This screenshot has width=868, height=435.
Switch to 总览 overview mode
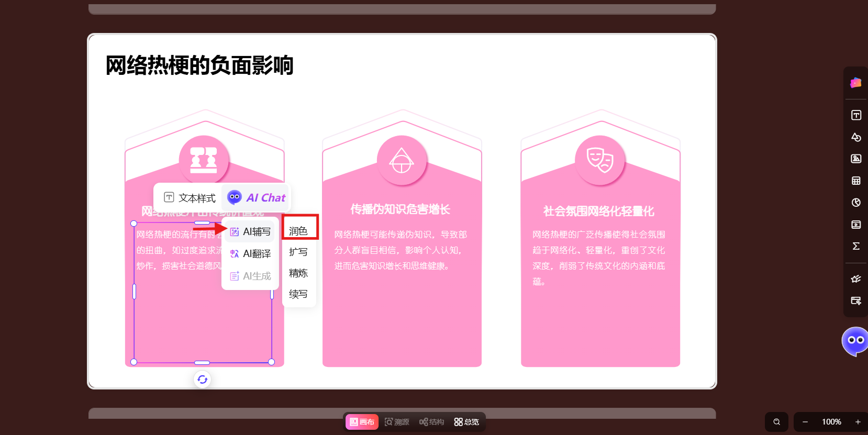coord(466,422)
